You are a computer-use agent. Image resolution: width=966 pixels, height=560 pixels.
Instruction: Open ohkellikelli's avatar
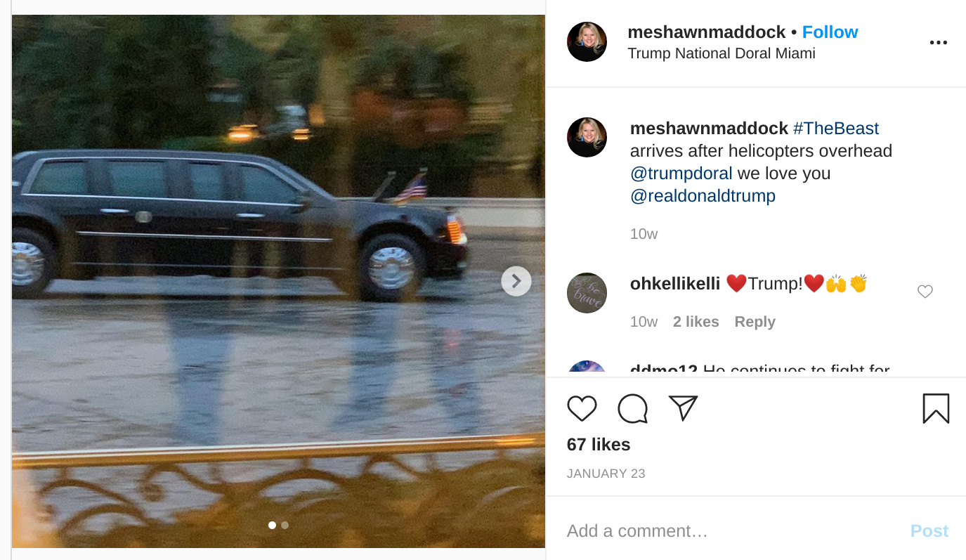point(587,293)
